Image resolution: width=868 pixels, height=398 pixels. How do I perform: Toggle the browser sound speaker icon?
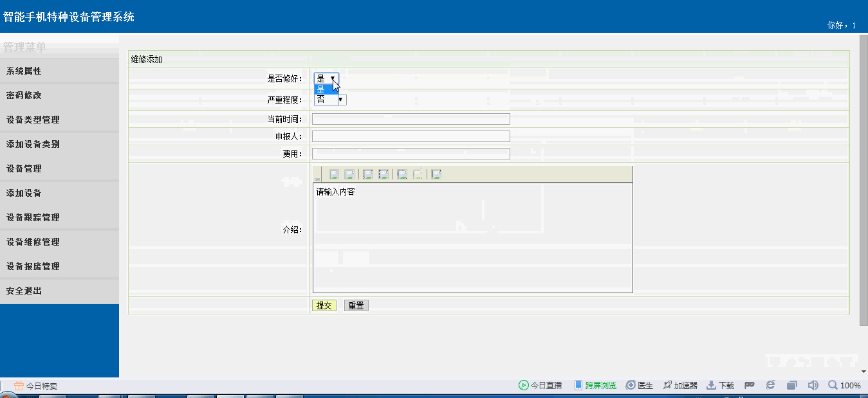coord(813,385)
